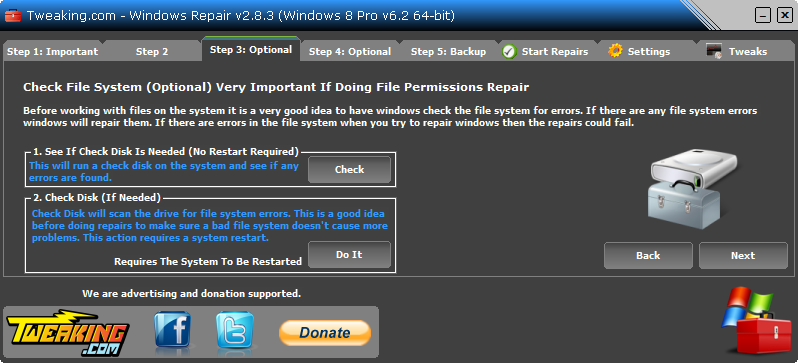Go to Step 4: Optional tab
This screenshot has width=798, height=363.
pos(350,51)
